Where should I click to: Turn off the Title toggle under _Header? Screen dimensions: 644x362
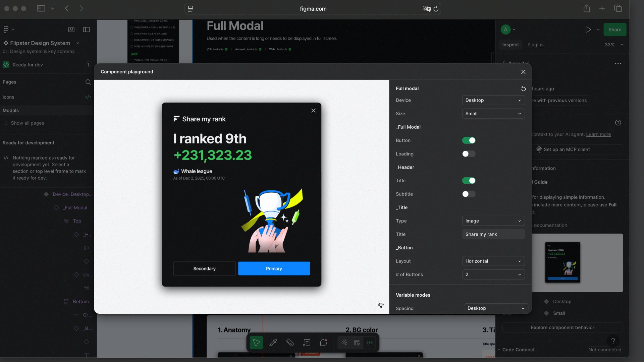tap(469, 181)
